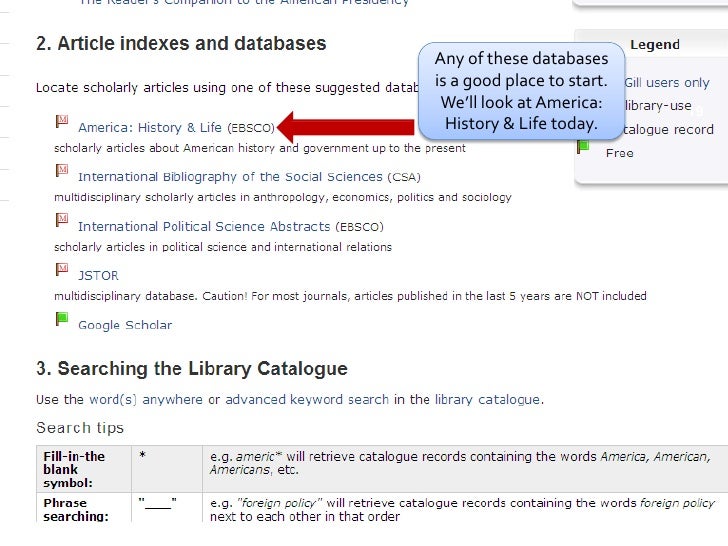Click the red flag icon beside JSTOR
Viewport: 728px width, 546px height.
(62, 269)
